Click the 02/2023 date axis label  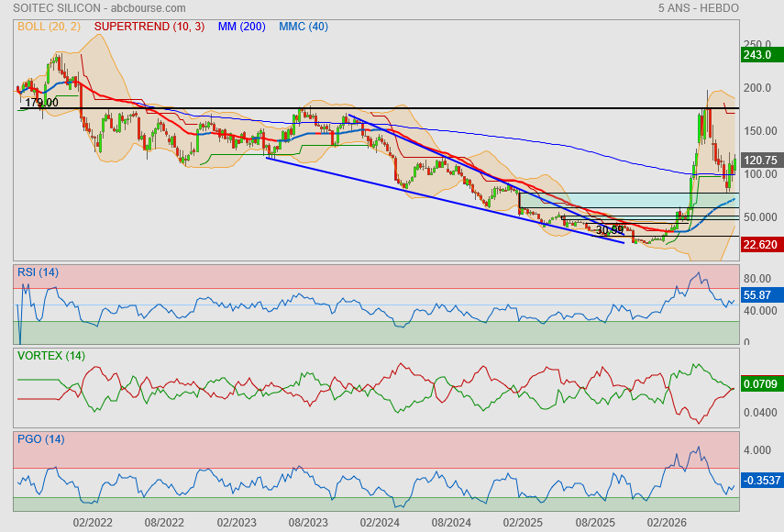click(x=236, y=523)
